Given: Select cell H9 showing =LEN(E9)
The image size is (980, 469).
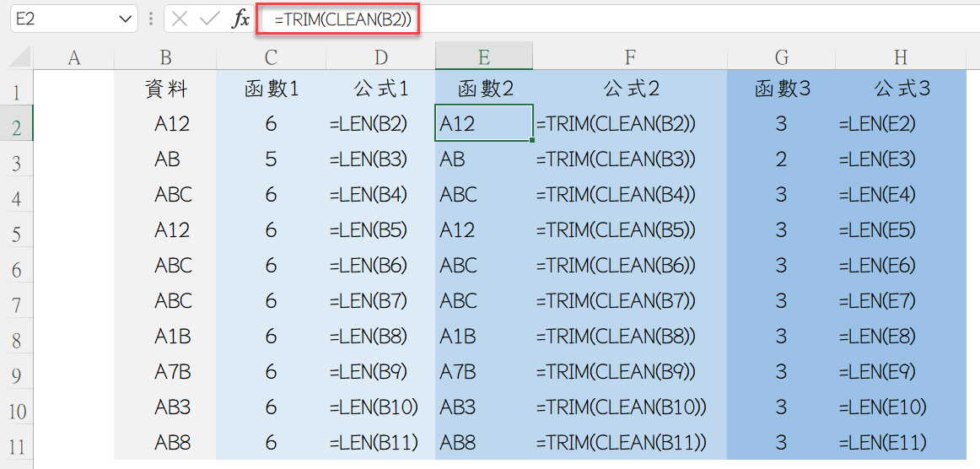Looking at the screenshot, I should [900, 372].
